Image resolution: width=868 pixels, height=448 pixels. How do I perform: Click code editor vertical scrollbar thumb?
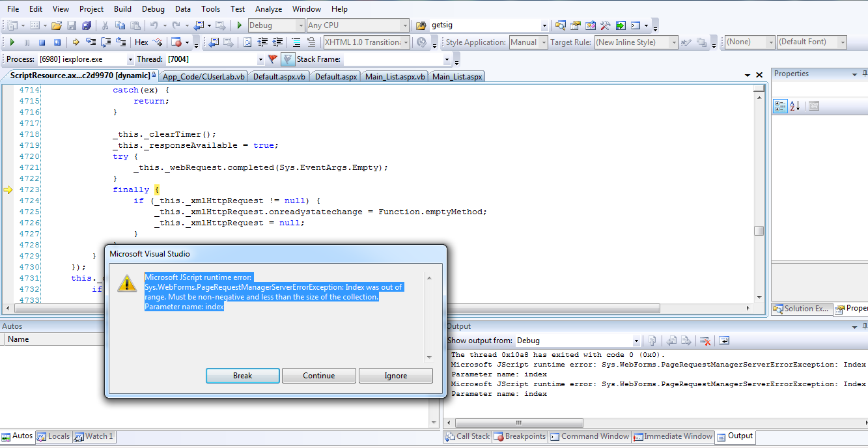click(x=759, y=231)
